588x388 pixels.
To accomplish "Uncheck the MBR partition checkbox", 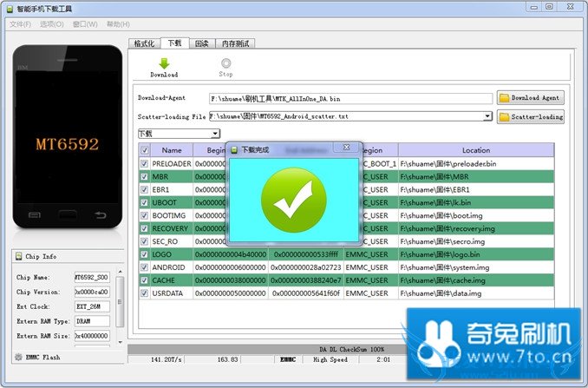I will (x=144, y=177).
